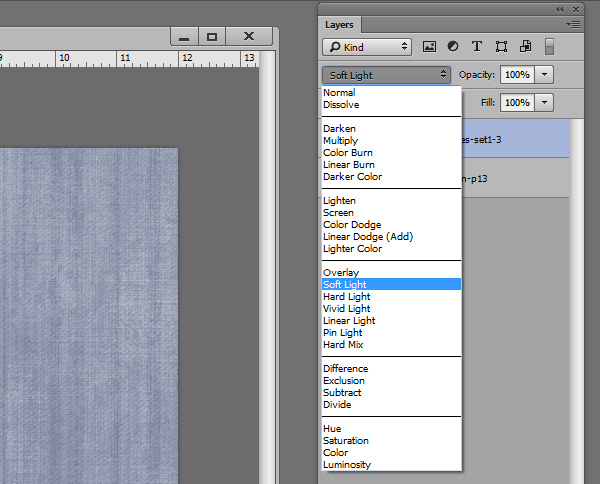Open the Fill slider dropdown arrow
The width and height of the screenshot is (600, 484).
pyautogui.click(x=544, y=102)
